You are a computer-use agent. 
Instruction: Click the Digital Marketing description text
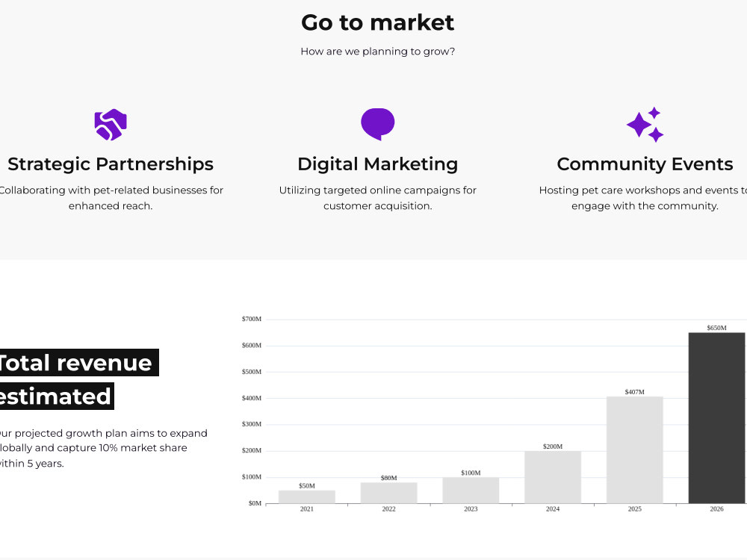[x=378, y=198]
